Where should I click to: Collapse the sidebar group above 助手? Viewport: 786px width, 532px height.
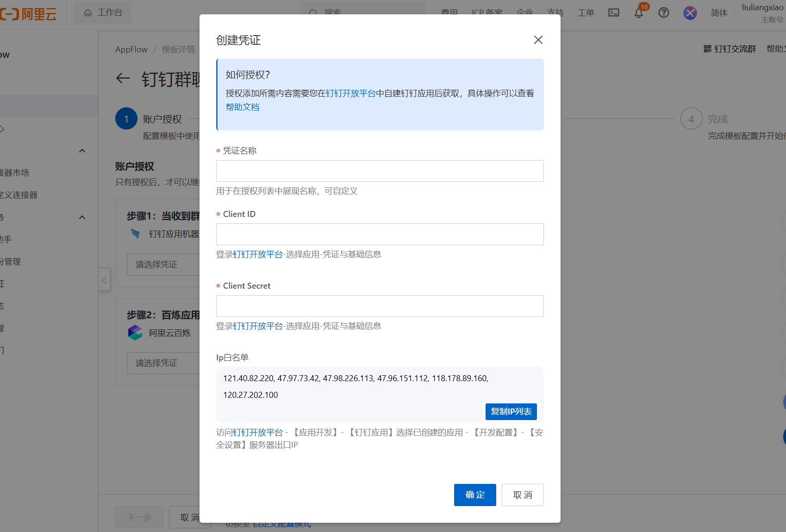pyautogui.click(x=82, y=217)
